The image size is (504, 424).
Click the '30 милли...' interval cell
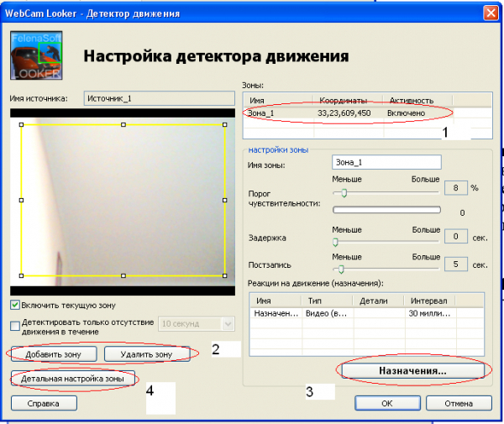429,313
